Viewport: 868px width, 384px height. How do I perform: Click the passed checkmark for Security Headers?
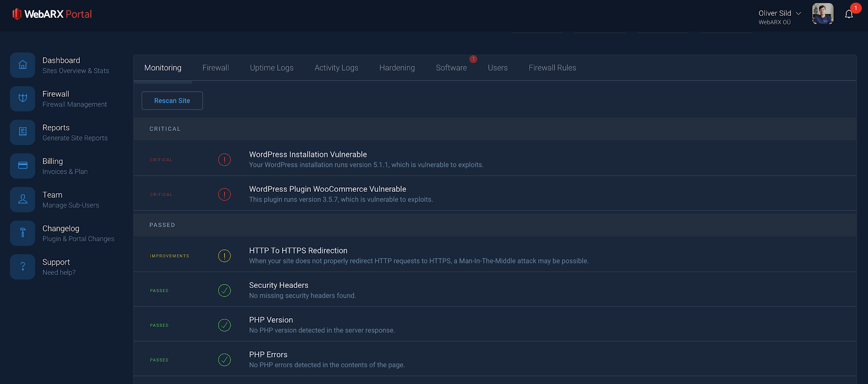tap(225, 291)
